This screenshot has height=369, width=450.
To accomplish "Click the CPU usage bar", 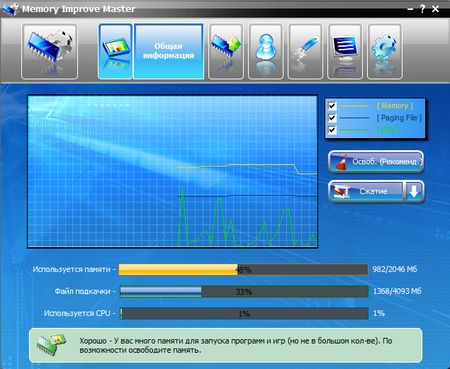I will tap(244, 313).
